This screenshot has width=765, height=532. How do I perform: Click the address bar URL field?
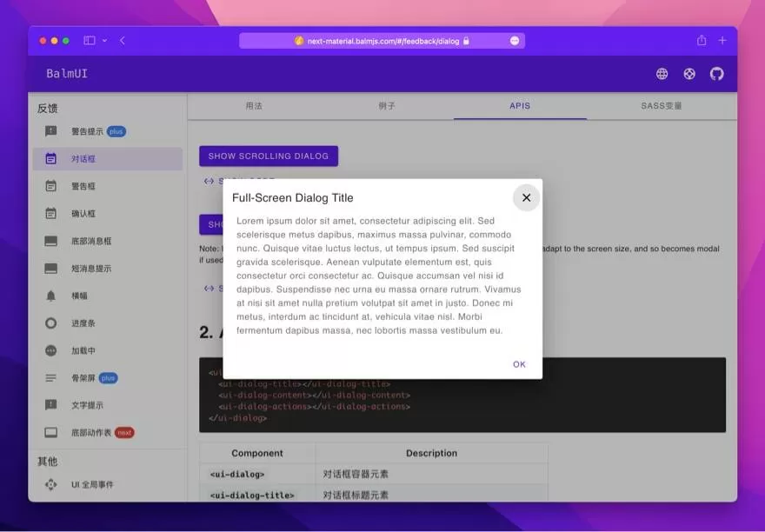pyautogui.click(x=382, y=41)
